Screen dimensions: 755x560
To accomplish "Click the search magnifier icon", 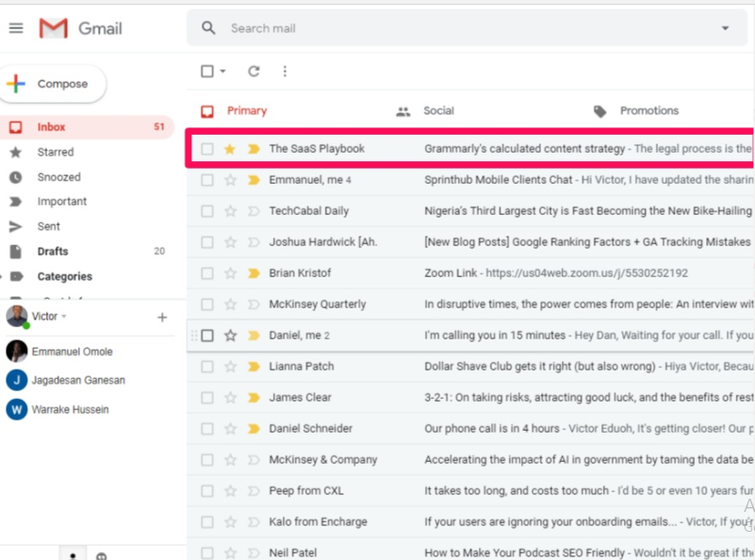I will click(x=208, y=28).
